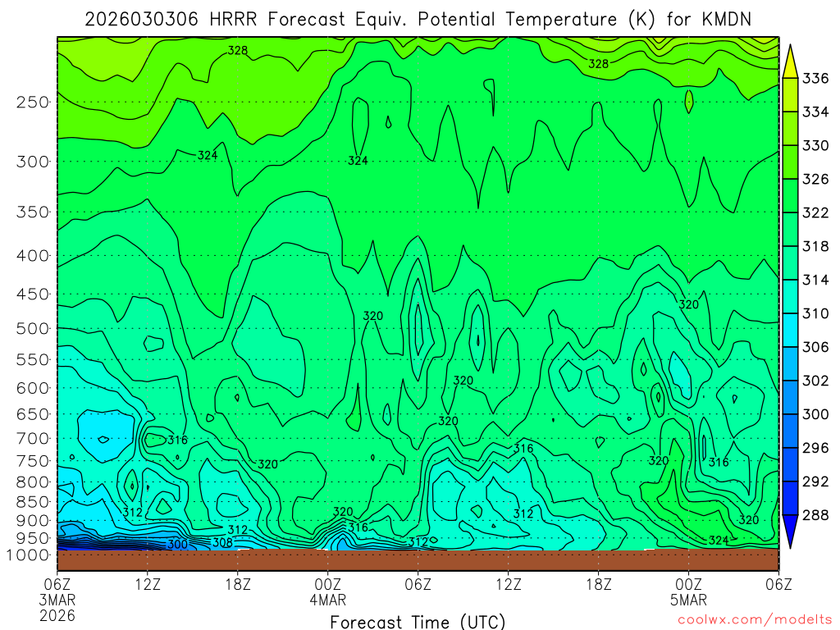Select the 'Forecast Time (UTC)' axis title

pos(418,622)
